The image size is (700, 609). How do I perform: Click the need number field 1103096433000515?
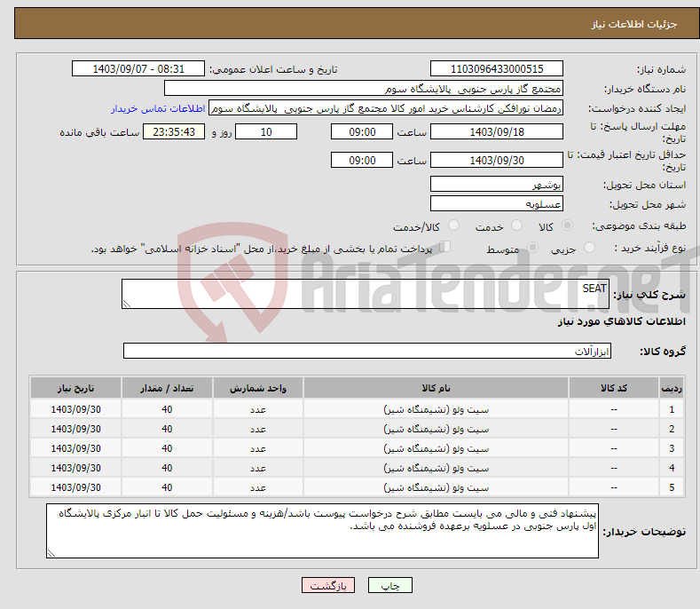(497, 69)
